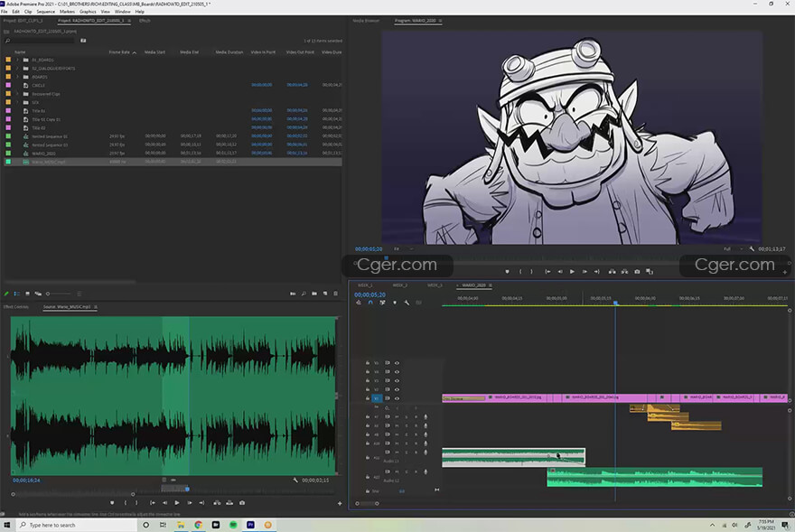Open the WARIO_2020 timeline panel menu

click(491, 285)
